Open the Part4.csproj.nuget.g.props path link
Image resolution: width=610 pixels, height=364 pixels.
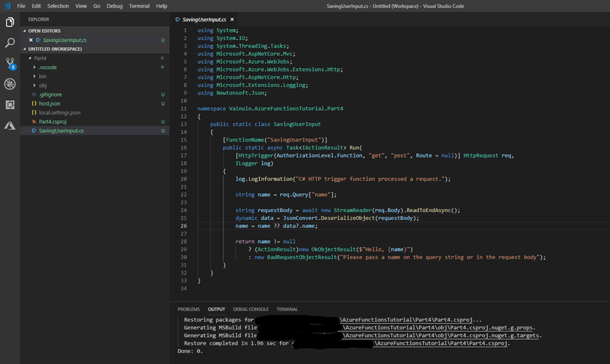[x=437, y=328]
